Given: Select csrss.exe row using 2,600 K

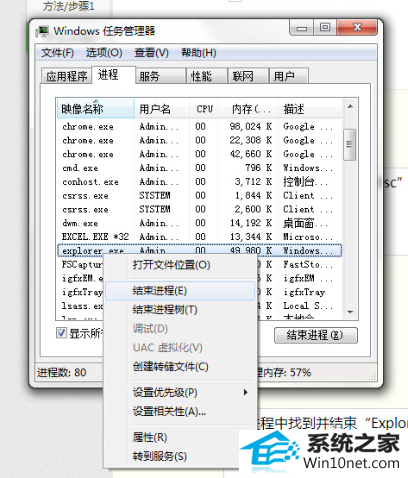Looking at the screenshot, I should coord(199,209).
